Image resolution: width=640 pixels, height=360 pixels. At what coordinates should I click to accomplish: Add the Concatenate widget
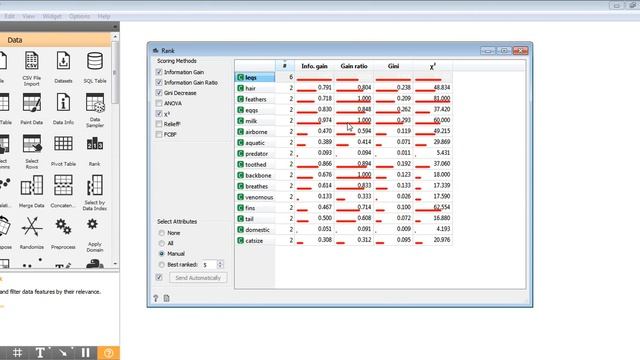pos(63,191)
